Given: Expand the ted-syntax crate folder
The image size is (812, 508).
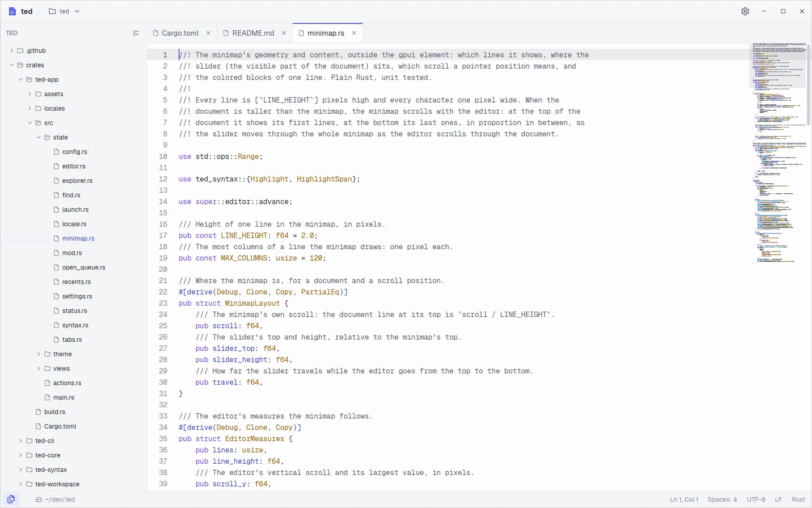Looking at the screenshot, I should 74,470.
